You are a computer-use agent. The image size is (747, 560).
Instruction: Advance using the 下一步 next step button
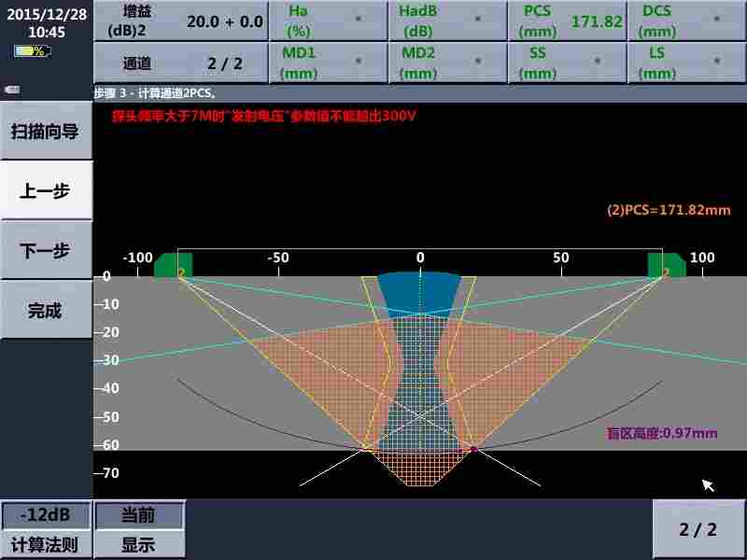[x=47, y=250]
